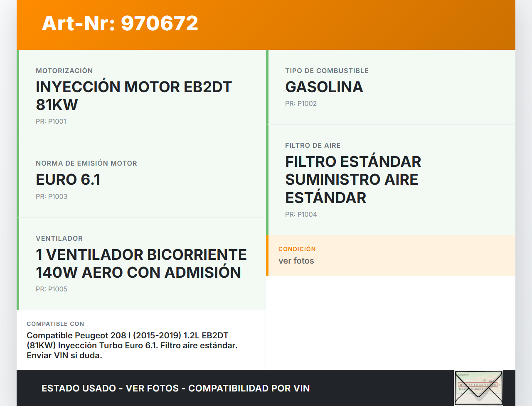Select the EURO 6.1 emission value
This screenshot has height=406, width=532.
coord(68,179)
